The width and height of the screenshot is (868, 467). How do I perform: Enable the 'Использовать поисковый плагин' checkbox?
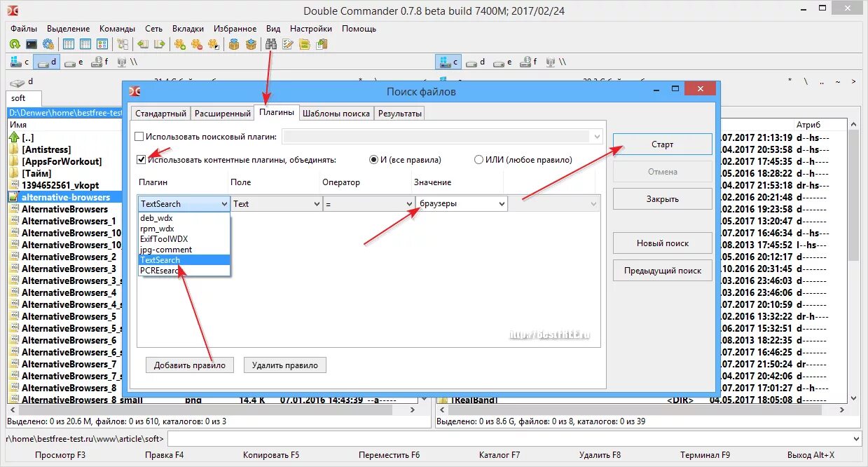pos(139,137)
